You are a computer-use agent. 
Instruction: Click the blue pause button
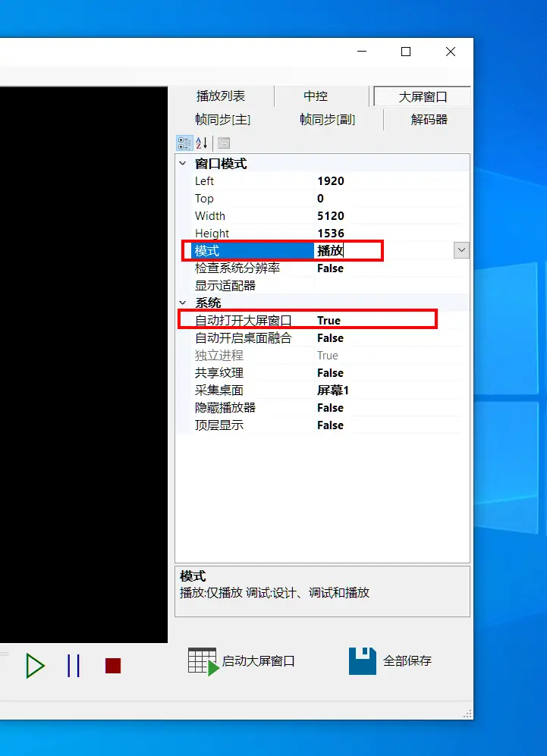(x=74, y=666)
